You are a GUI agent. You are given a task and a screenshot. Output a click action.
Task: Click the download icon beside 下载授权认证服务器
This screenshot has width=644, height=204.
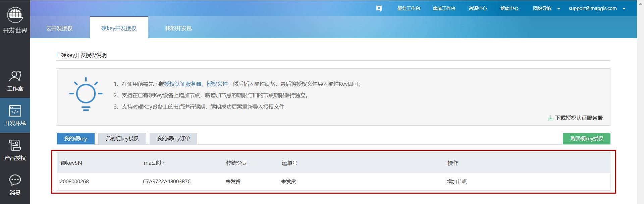pyautogui.click(x=550, y=118)
